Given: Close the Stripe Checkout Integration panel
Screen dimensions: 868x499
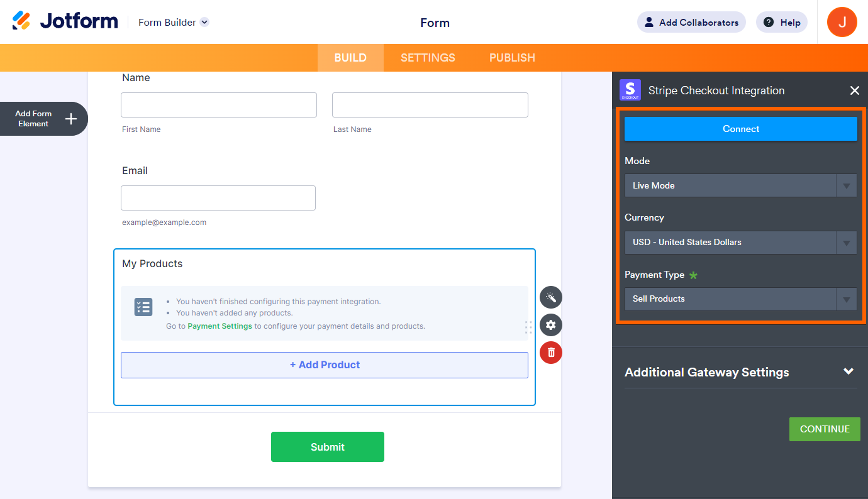Looking at the screenshot, I should pos(855,90).
